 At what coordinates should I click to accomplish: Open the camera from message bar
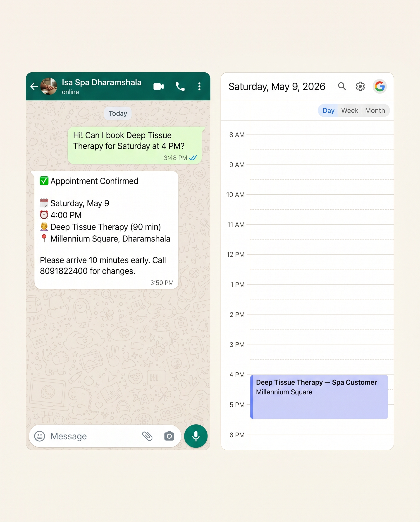coord(169,436)
